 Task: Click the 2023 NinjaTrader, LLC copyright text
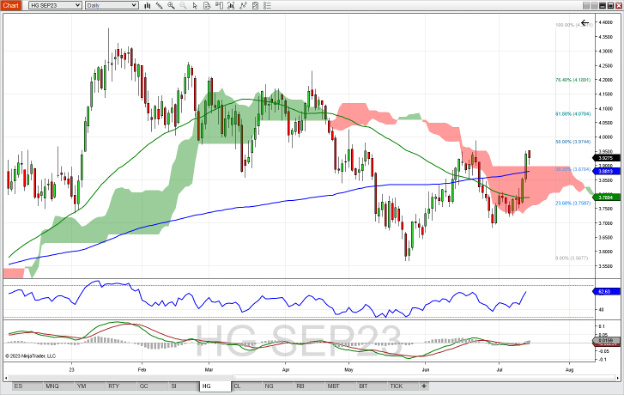coord(31,356)
